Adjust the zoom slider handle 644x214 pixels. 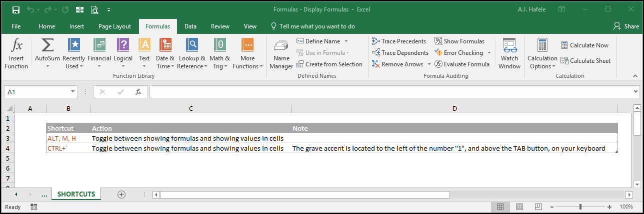[x=580, y=207]
